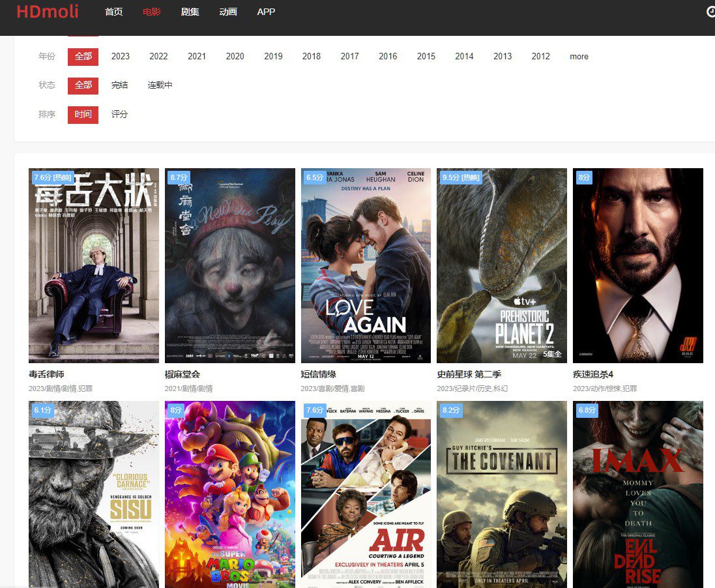
Task: Open Prehistoric Planet 2 poster
Action: (x=501, y=265)
